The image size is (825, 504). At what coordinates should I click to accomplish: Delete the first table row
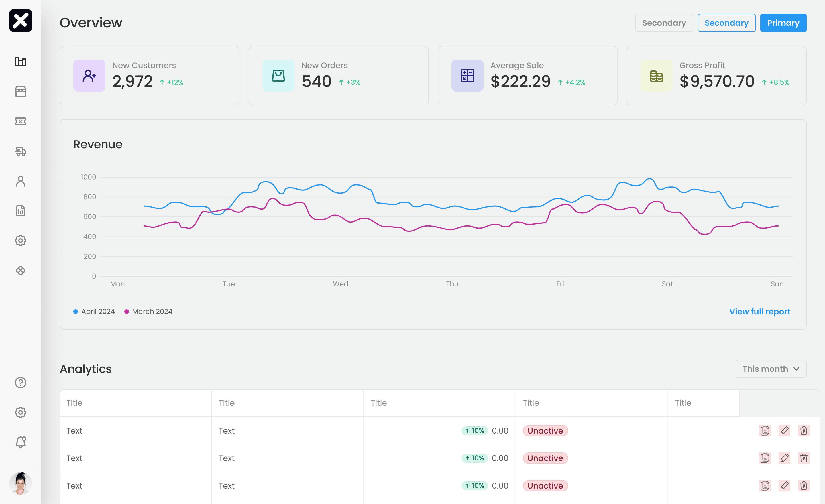pos(804,431)
